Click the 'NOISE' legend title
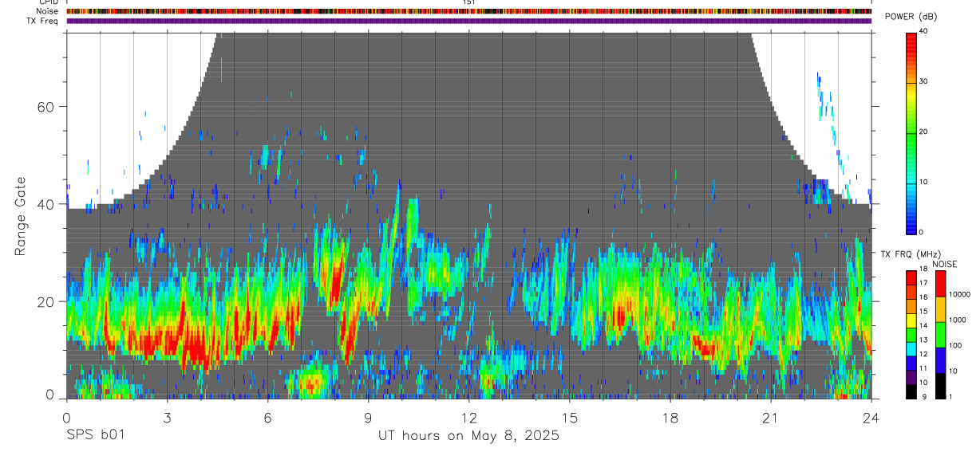 (x=945, y=265)
